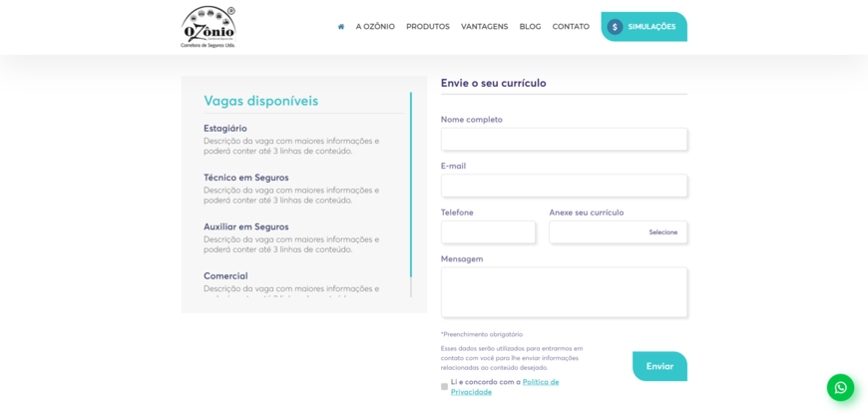Click the Simulações button

pyautogui.click(x=651, y=27)
